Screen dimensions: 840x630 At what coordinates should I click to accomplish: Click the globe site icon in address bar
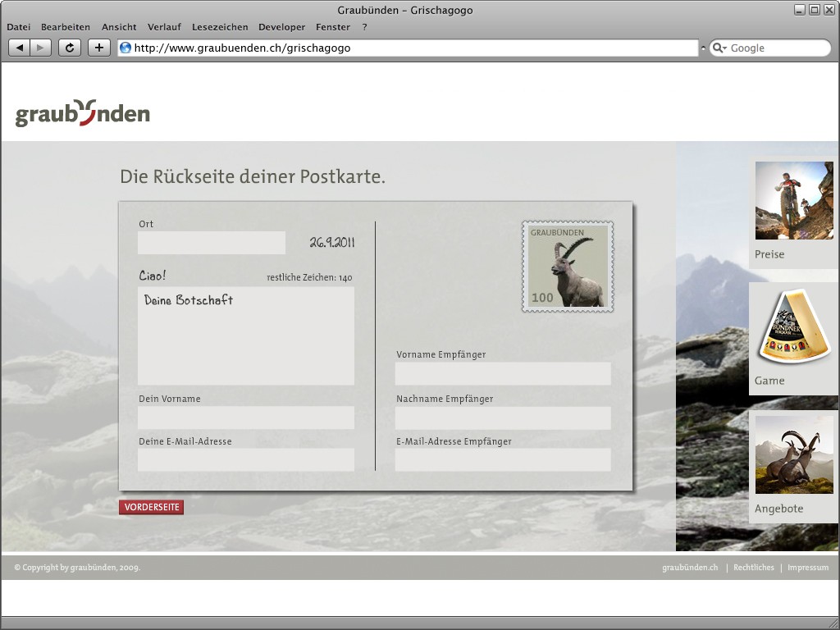pyautogui.click(x=126, y=48)
